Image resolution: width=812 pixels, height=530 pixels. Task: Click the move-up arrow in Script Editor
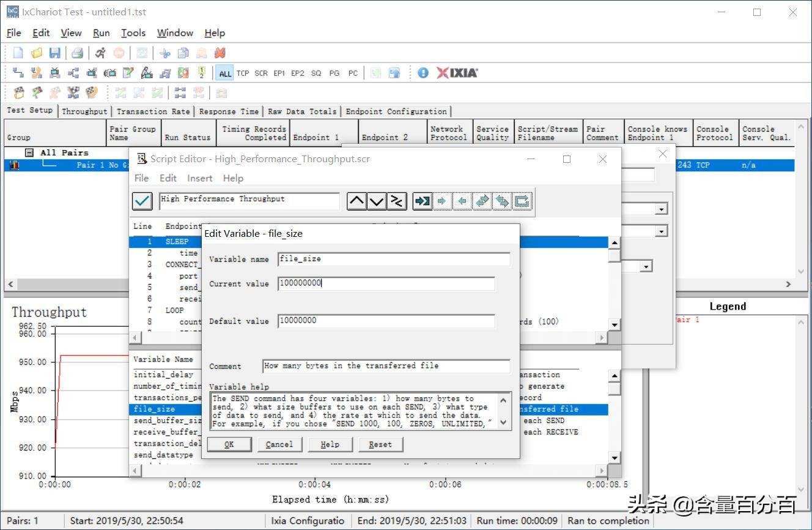(356, 201)
